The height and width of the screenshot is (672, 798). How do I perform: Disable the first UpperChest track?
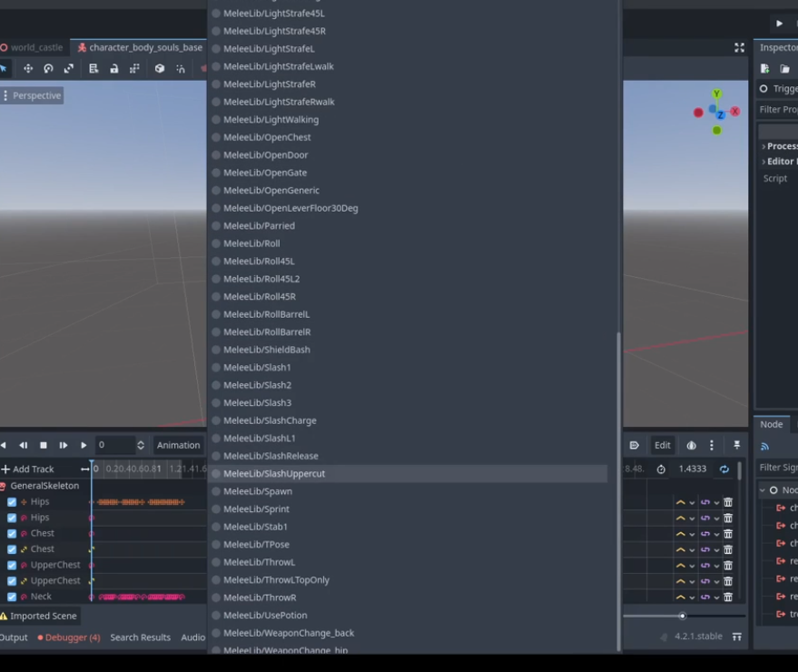pos(12,566)
